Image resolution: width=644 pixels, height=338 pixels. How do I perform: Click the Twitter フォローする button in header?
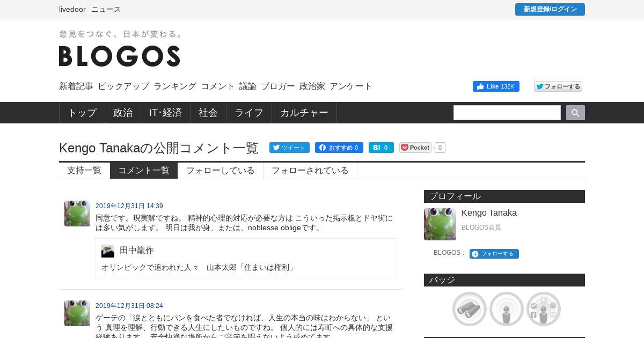click(x=558, y=86)
